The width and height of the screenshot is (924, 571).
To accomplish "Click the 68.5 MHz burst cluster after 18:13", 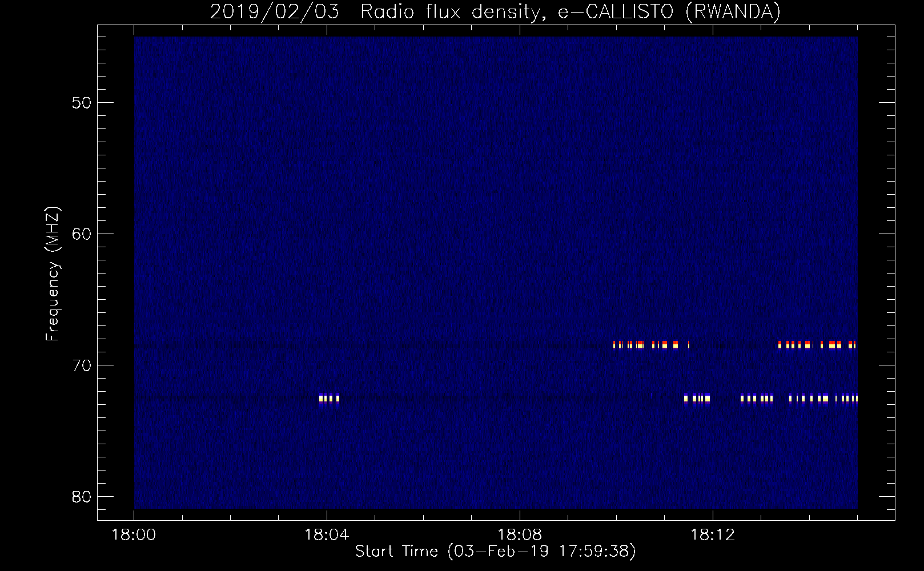I will 817,344.
